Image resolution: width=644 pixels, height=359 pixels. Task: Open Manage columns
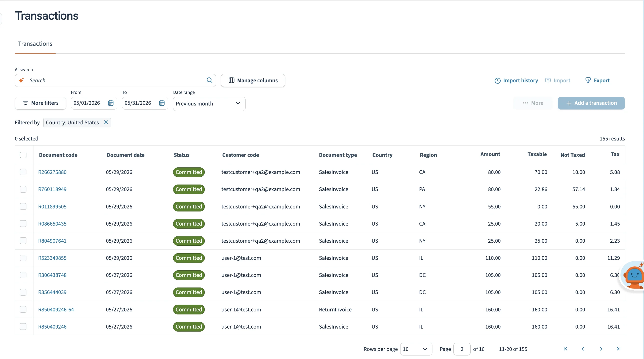(x=253, y=80)
